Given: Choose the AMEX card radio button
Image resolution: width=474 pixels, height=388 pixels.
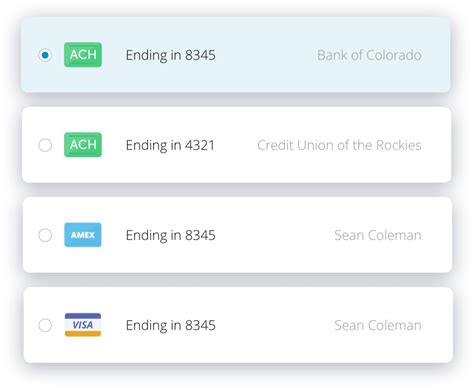Looking at the screenshot, I should coord(45,235).
